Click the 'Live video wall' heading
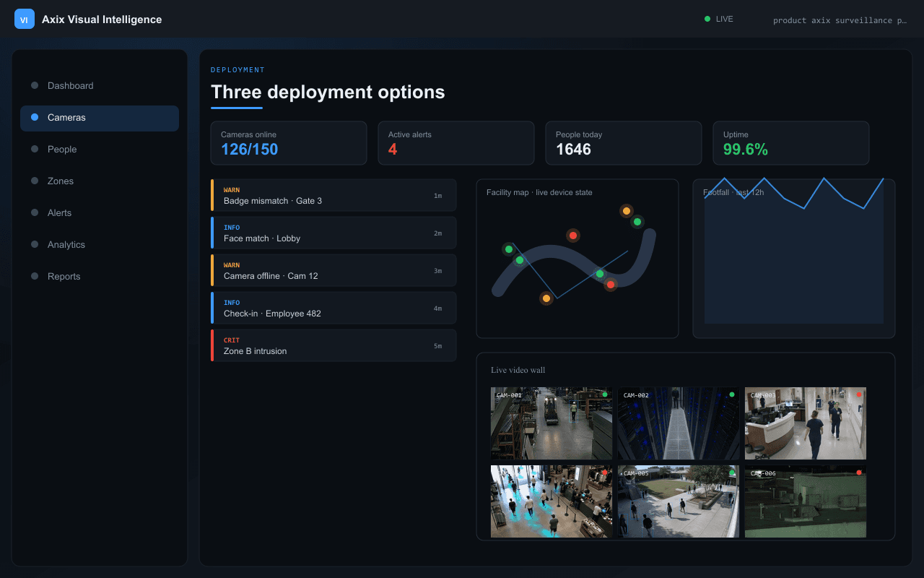 (x=518, y=370)
